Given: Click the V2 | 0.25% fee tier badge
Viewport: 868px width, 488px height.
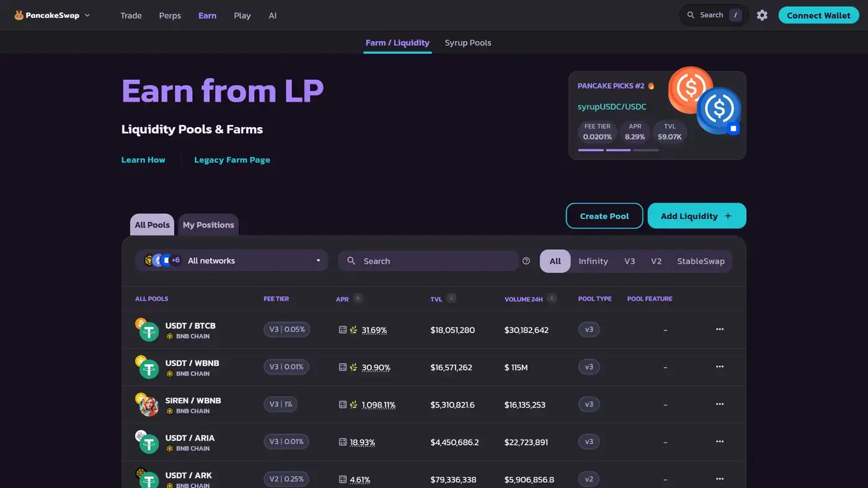Looking at the screenshot, I should [x=286, y=479].
